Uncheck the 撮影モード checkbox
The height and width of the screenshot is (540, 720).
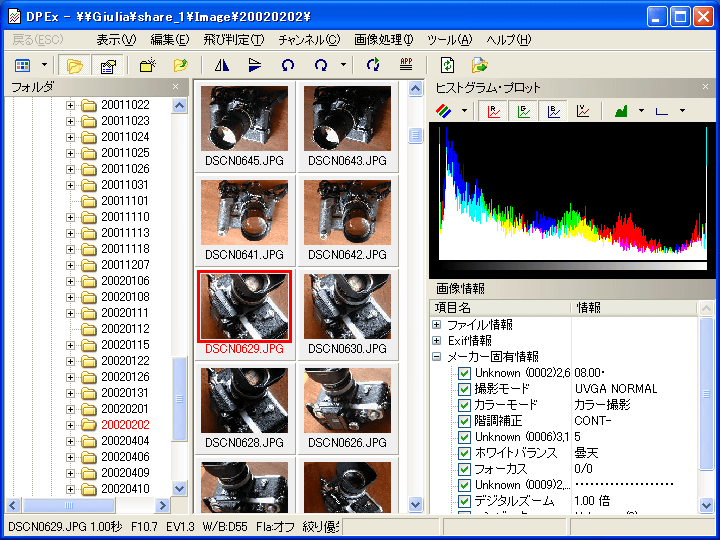(x=464, y=389)
